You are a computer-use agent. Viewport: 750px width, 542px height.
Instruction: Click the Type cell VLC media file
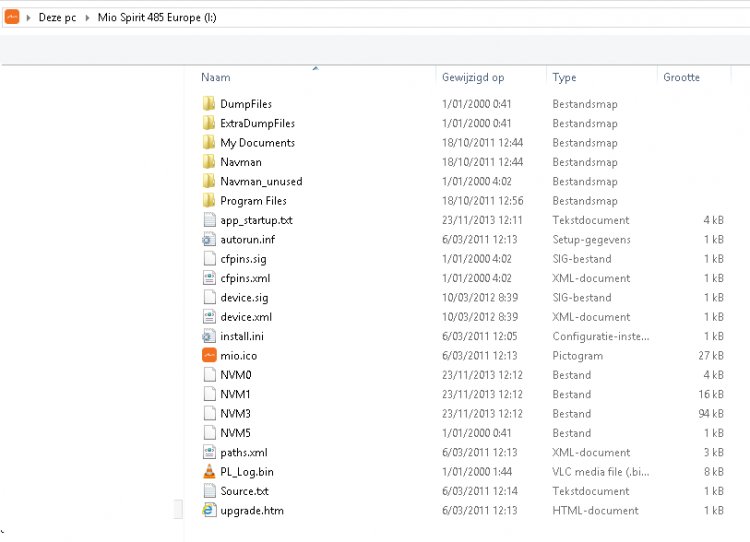tap(601, 472)
